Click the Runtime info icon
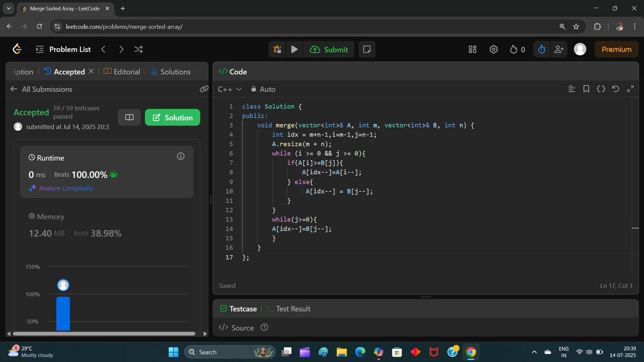Image resolution: width=644 pixels, height=362 pixels. pyautogui.click(x=181, y=156)
